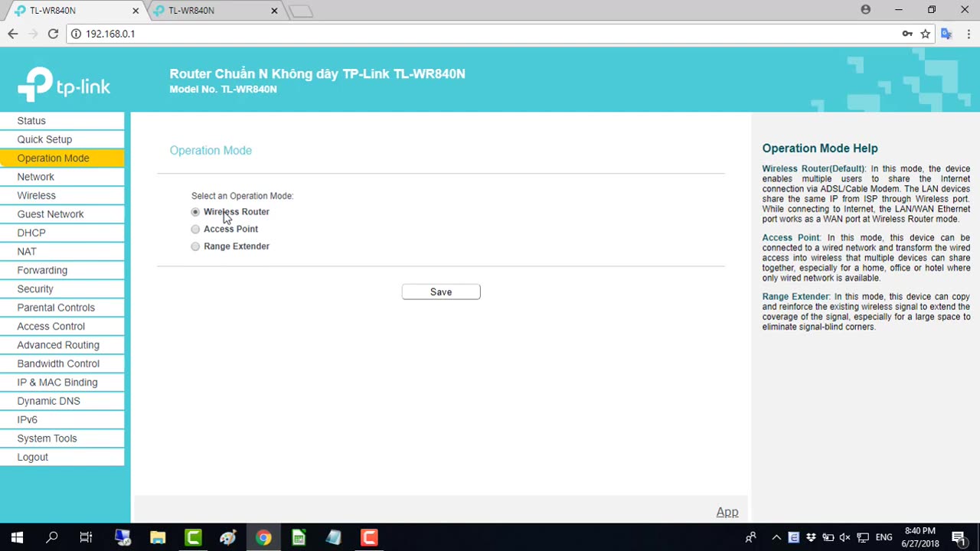
Task: Open the Forwarding menu
Action: 62,270
